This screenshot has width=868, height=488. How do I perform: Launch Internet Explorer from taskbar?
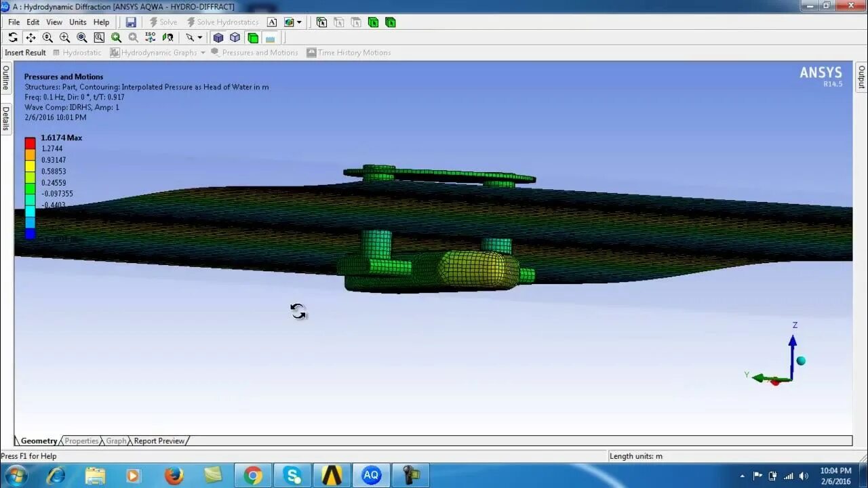[56, 476]
